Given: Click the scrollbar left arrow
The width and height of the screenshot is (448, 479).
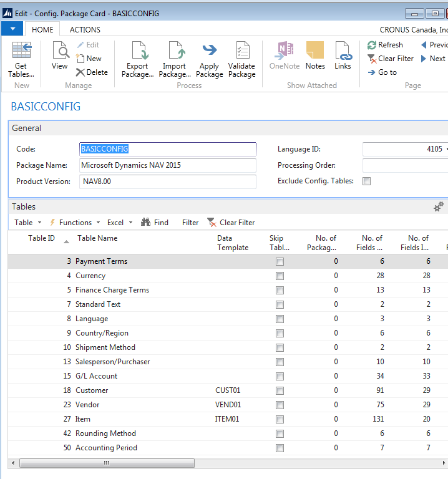Looking at the screenshot, I should tap(13, 463).
